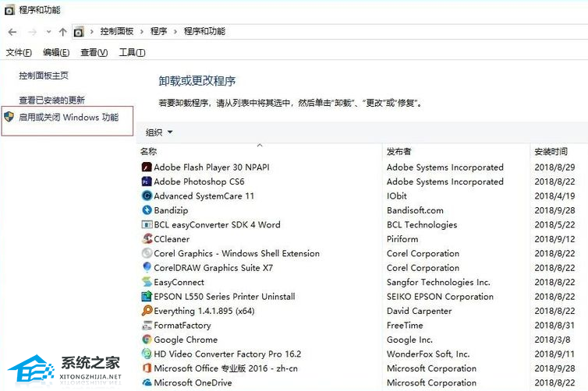The width and height of the screenshot is (588, 391).
Task: Click publisher SEIKO EPSON Corporation
Action: [441, 296]
